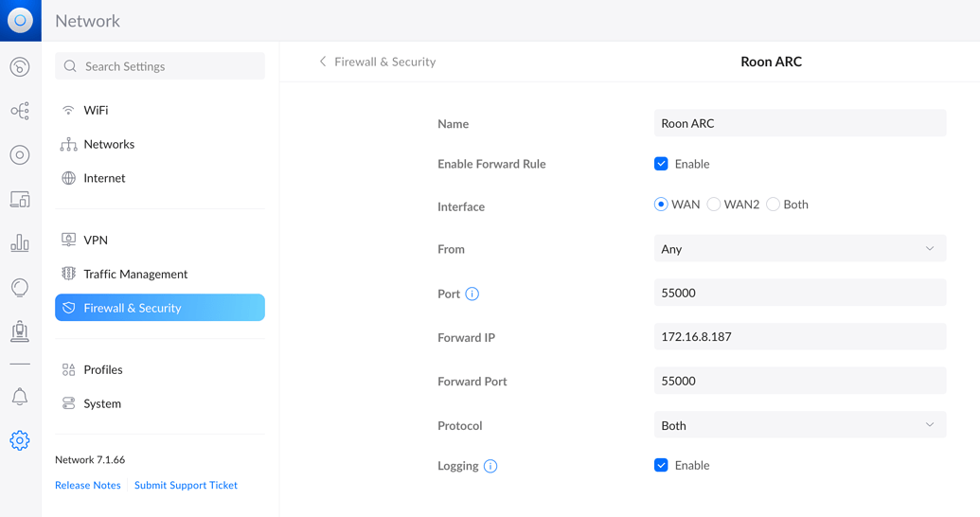Open the Settings gear icon
Screen dimensions: 980x517
[20, 440]
